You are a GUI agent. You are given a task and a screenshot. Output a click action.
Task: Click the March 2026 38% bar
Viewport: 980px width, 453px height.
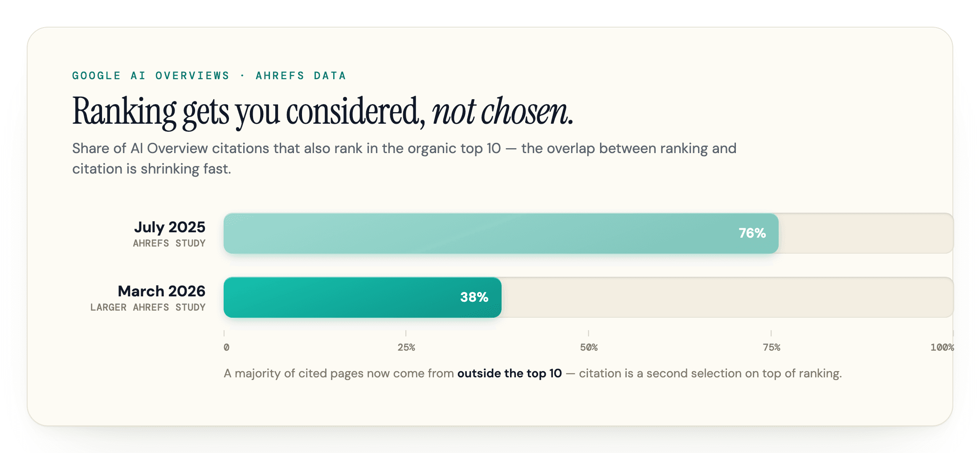[x=363, y=297]
